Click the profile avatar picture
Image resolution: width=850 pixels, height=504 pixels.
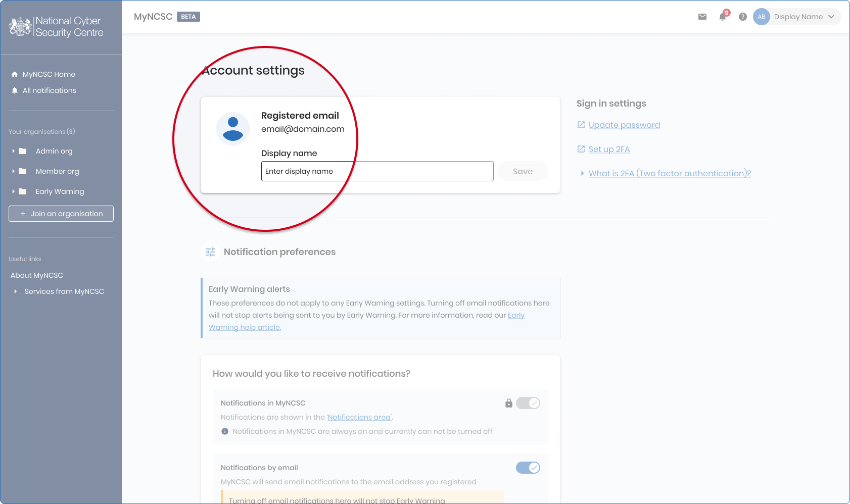click(233, 129)
